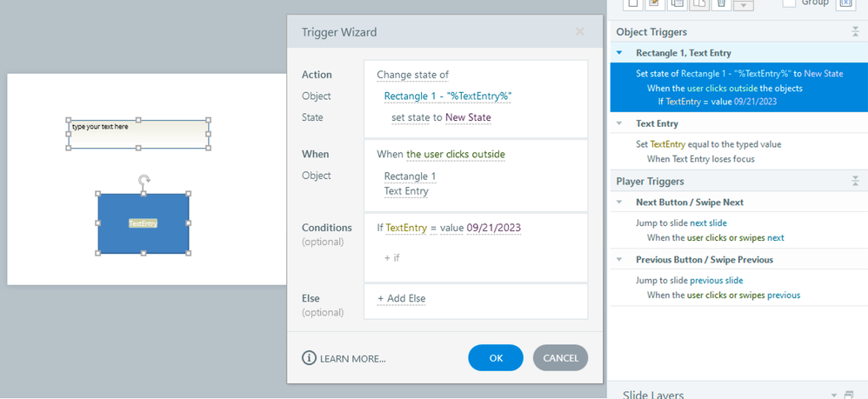Open the manage variables (x) icon

tap(845, 3)
